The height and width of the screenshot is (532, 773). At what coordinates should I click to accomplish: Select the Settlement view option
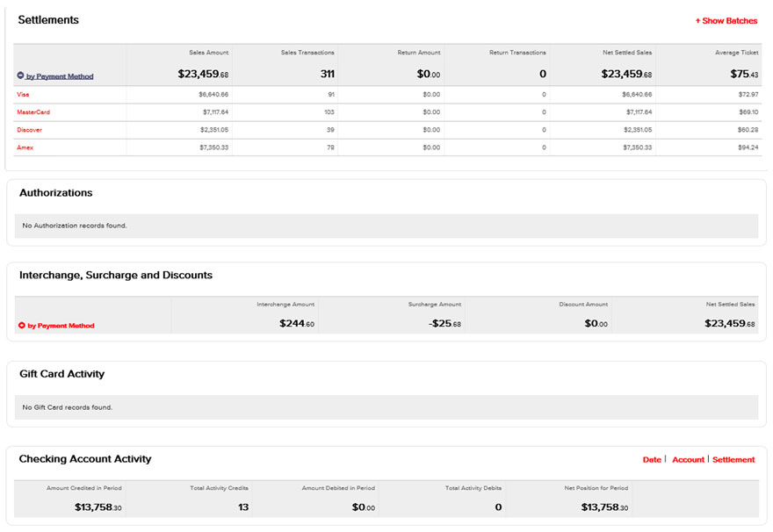coord(733,459)
